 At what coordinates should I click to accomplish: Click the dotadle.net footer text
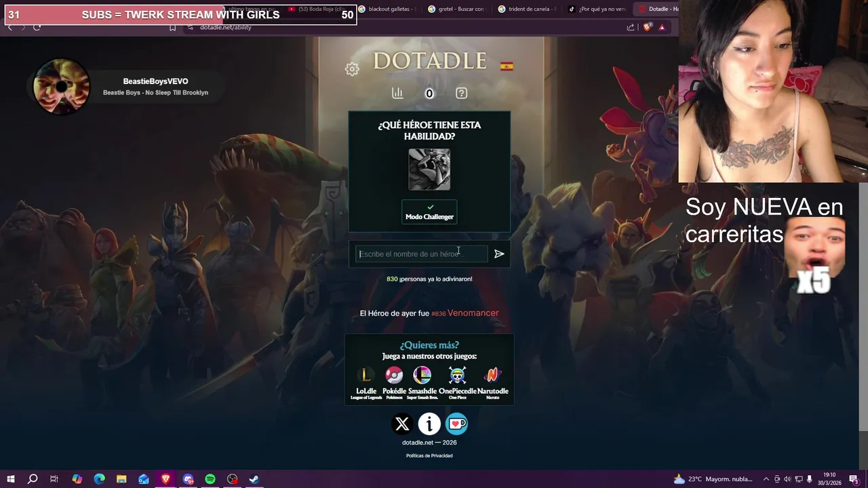click(x=429, y=443)
